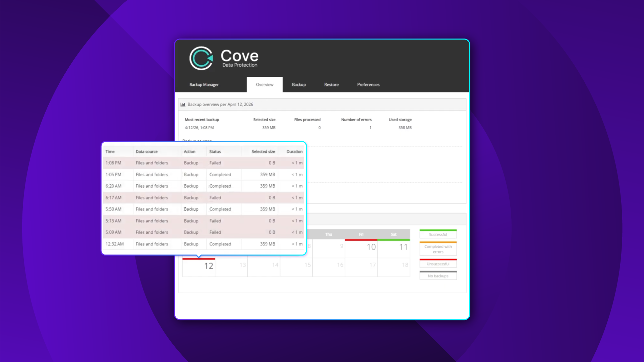This screenshot has width=644, height=362.
Task: Click the Backup Manager label
Action: point(204,85)
